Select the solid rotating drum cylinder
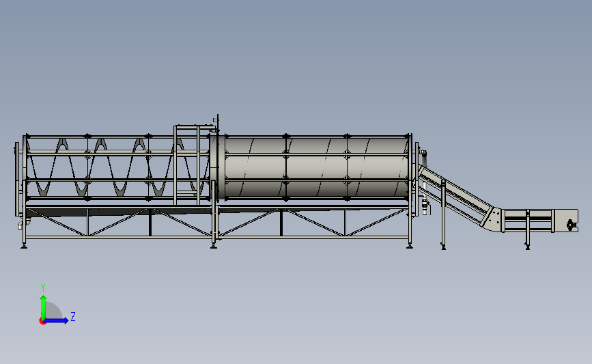 pyautogui.click(x=316, y=167)
